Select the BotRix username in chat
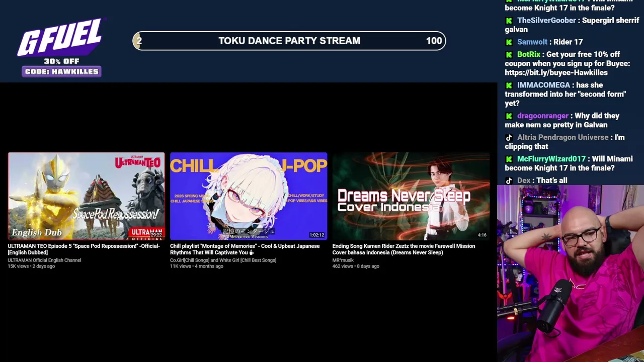This screenshot has height=362, width=644. (529, 55)
